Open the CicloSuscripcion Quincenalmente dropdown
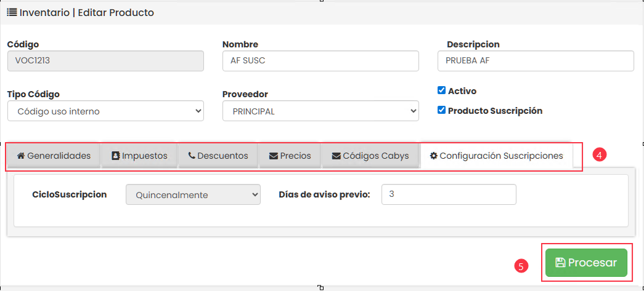Screen dimensions: 644x291 pos(193,194)
